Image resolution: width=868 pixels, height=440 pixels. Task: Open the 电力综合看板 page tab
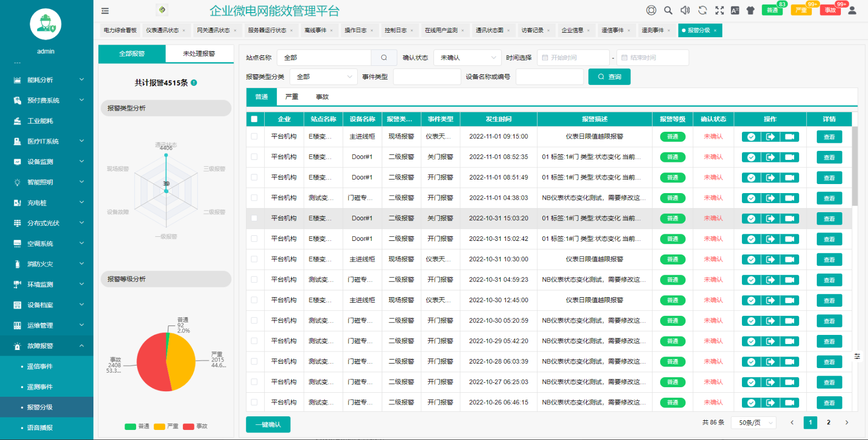coord(120,30)
